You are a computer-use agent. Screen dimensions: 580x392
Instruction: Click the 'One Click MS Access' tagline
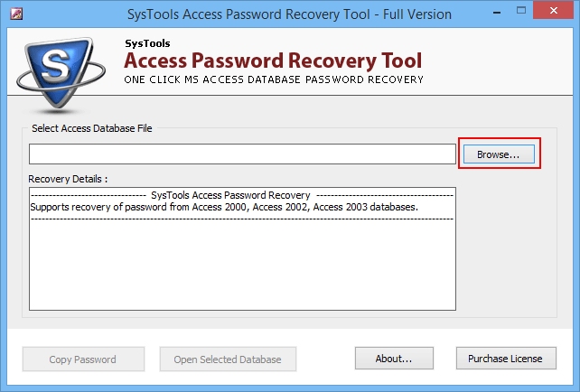(274, 79)
